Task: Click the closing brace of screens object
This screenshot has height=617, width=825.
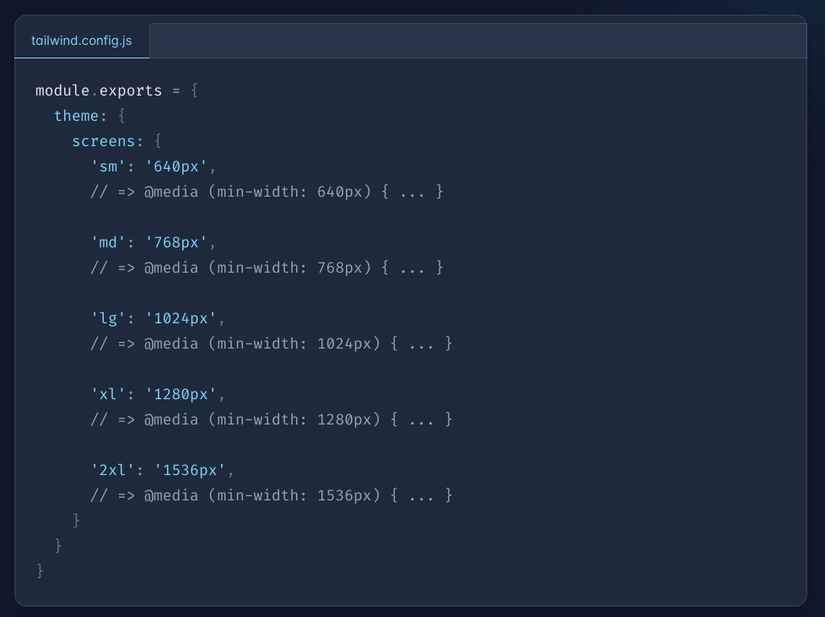Action: (76, 520)
